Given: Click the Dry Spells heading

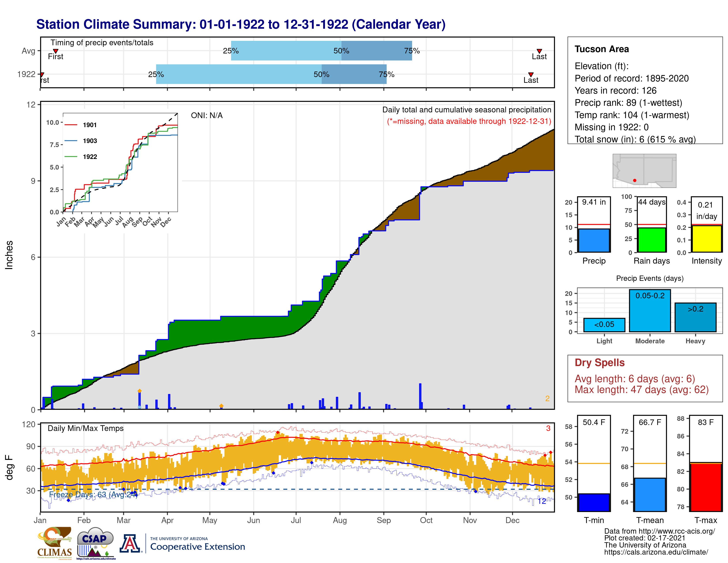Looking at the screenshot, I should click(x=599, y=363).
